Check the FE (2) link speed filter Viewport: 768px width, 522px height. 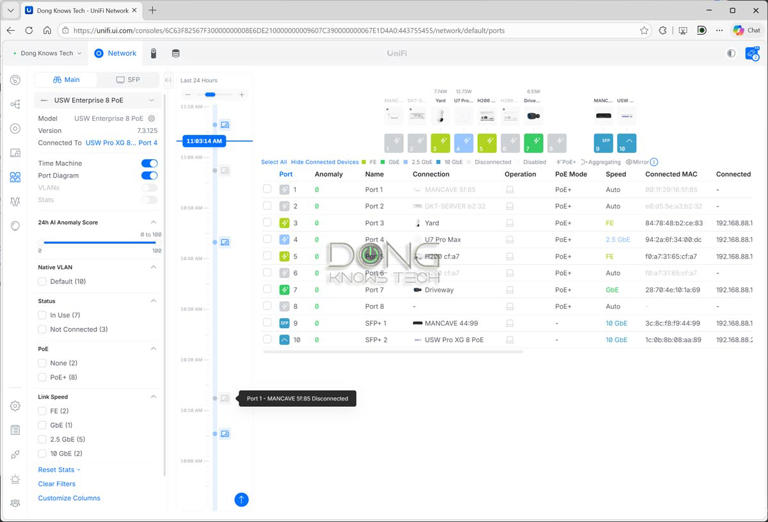[42, 411]
